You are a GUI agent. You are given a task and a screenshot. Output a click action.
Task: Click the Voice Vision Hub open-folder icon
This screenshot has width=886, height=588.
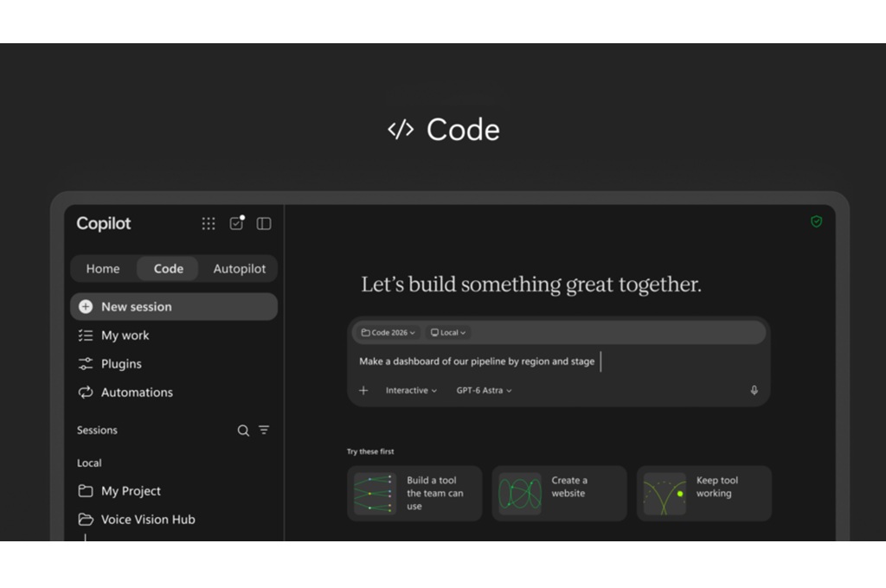click(x=86, y=519)
